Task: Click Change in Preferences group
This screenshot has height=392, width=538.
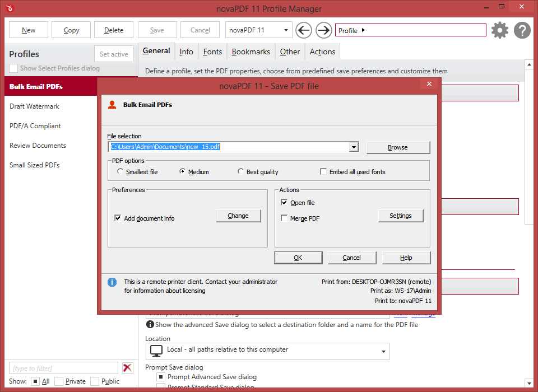Action: (238, 216)
